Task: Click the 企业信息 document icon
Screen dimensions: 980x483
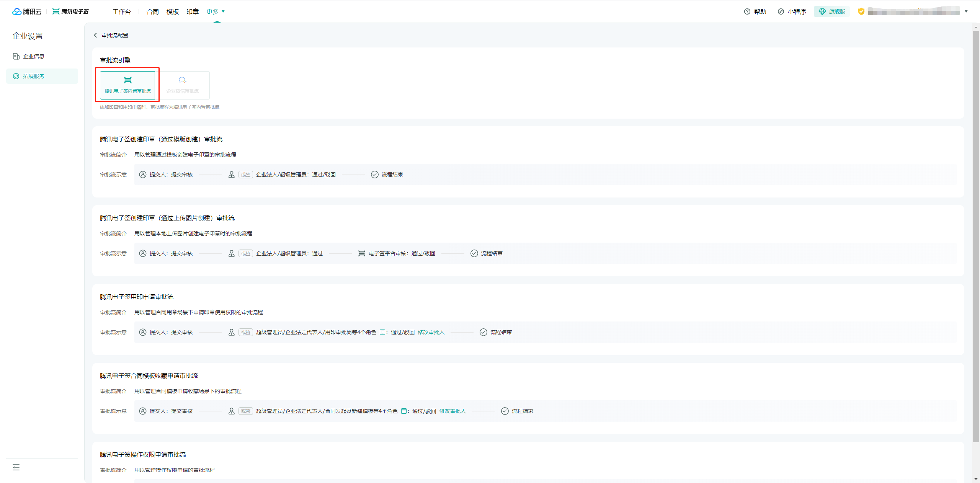Action: click(16, 56)
